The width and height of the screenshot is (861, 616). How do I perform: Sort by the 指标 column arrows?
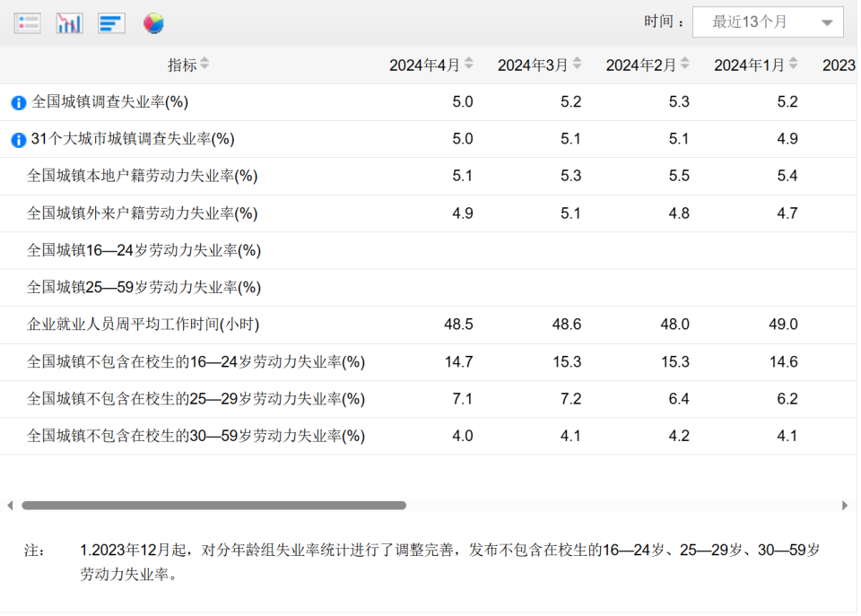click(204, 64)
